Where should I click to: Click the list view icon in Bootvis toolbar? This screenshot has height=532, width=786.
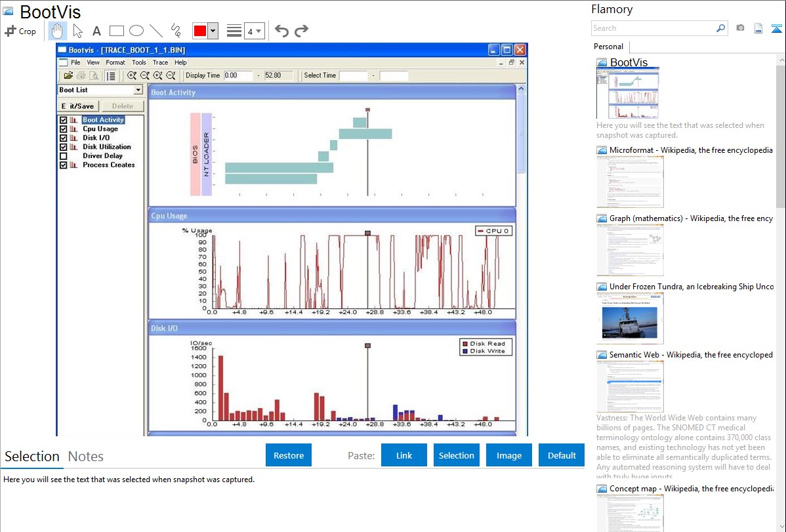[x=112, y=75]
